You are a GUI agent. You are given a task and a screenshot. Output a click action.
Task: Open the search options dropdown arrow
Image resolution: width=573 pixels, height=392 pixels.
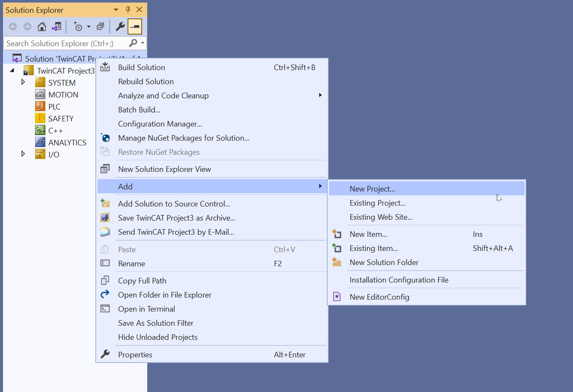point(143,43)
